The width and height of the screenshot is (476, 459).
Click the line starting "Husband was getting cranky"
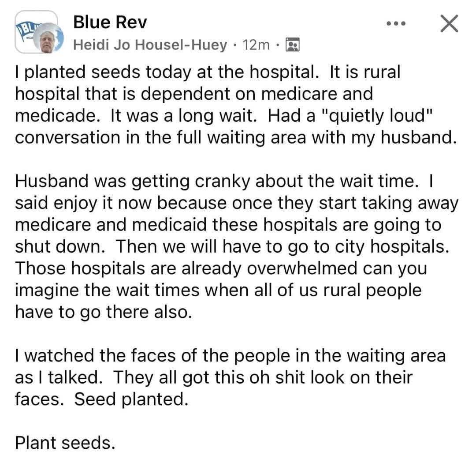224,181
